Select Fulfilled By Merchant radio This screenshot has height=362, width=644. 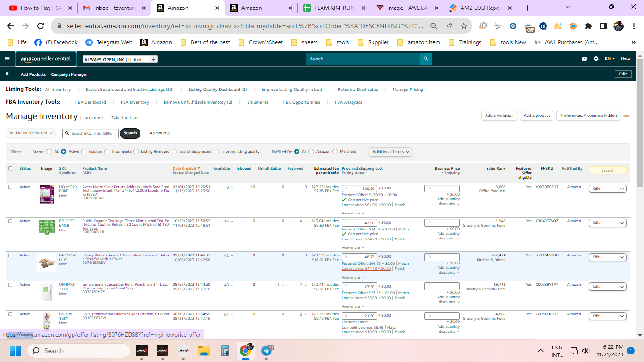click(335, 152)
